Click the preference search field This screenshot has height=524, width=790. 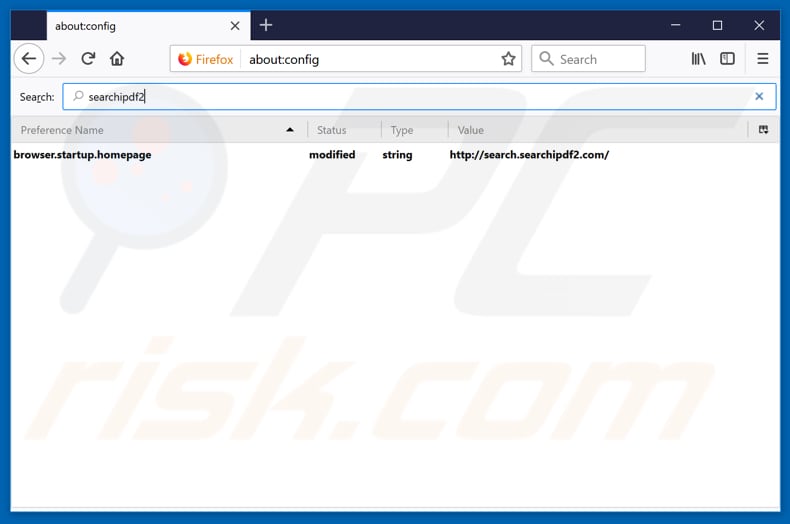(419, 96)
